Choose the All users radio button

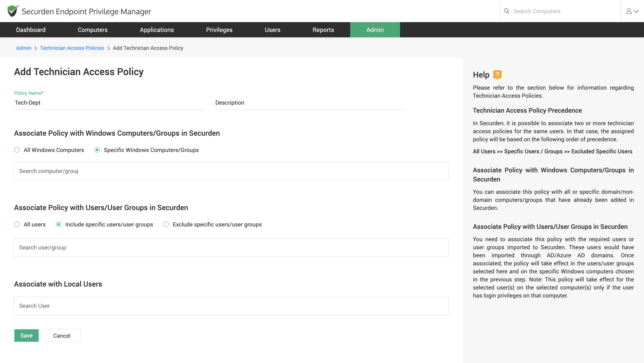point(17,224)
